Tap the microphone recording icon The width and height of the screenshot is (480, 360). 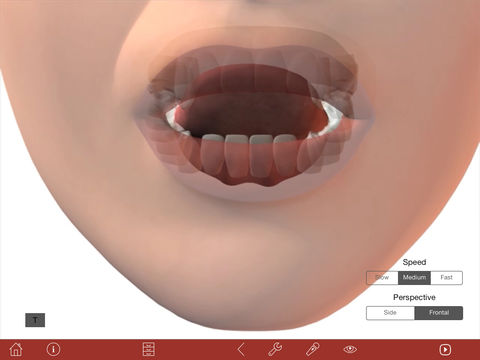click(313, 349)
